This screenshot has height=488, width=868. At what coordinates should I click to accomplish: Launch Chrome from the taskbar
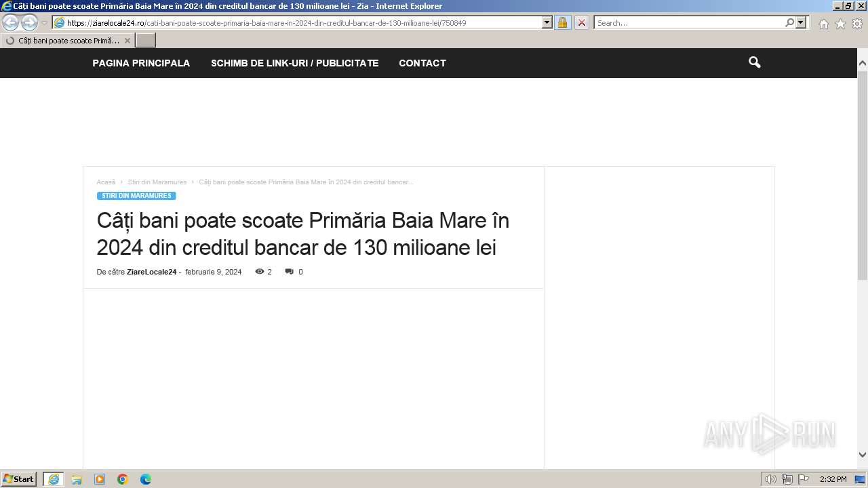pos(123,479)
